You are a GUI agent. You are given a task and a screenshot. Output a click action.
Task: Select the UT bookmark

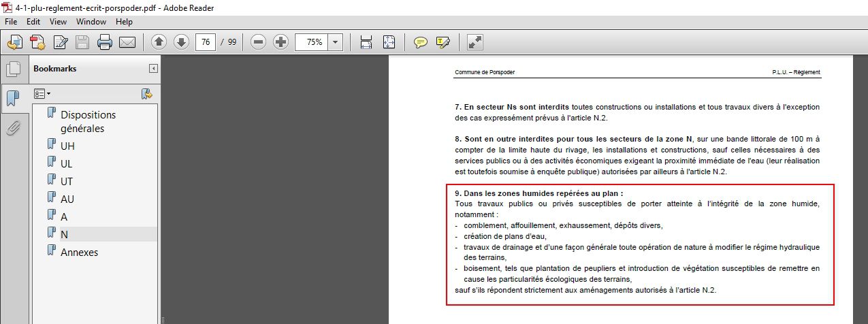click(67, 182)
